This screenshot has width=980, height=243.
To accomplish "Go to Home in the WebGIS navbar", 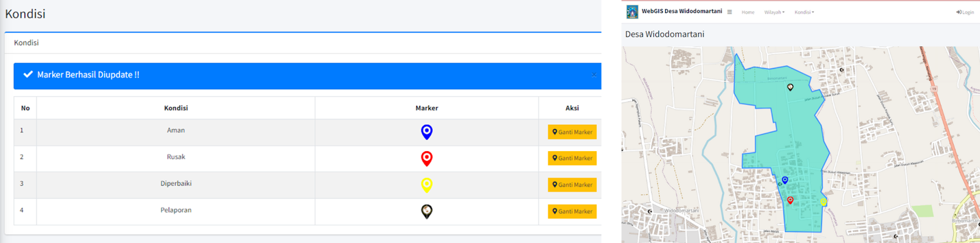I will click(748, 12).
